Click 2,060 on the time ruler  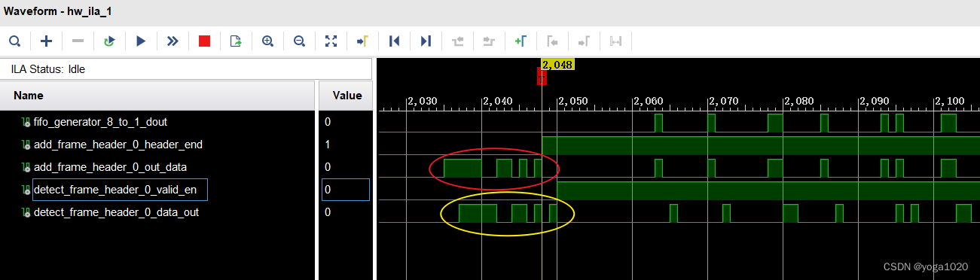click(648, 101)
